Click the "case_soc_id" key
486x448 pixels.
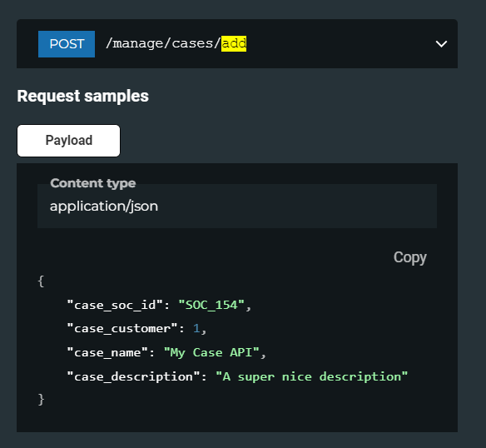(115, 305)
